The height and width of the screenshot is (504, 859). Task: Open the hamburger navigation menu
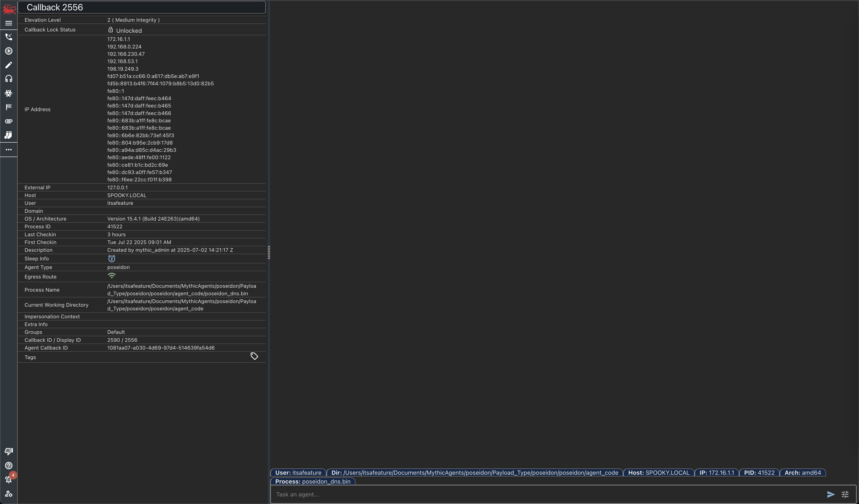pos(9,23)
